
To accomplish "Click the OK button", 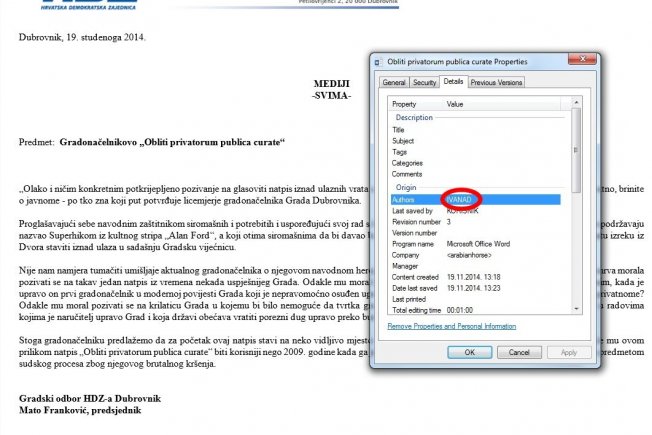I will coord(469,352).
